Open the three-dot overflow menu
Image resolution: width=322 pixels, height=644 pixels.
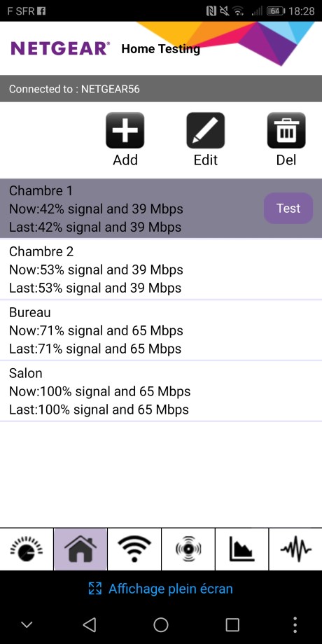coord(295,624)
